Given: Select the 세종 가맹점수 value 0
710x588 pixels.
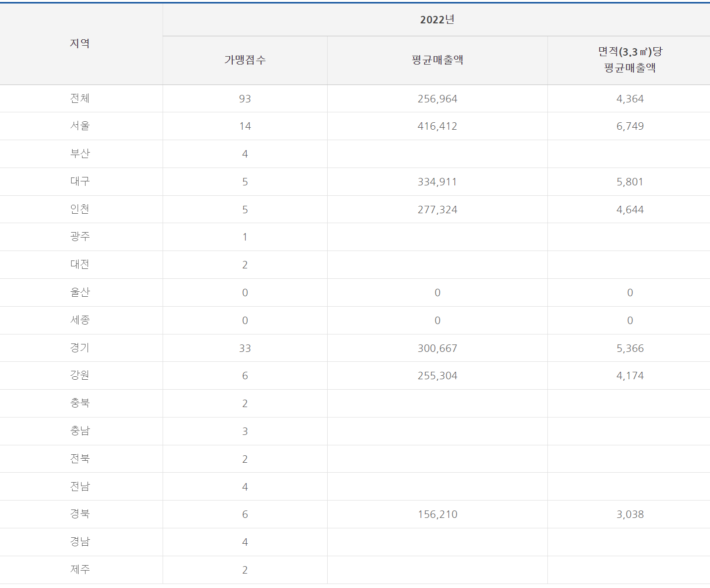Looking at the screenshot, I should (245, 321).
